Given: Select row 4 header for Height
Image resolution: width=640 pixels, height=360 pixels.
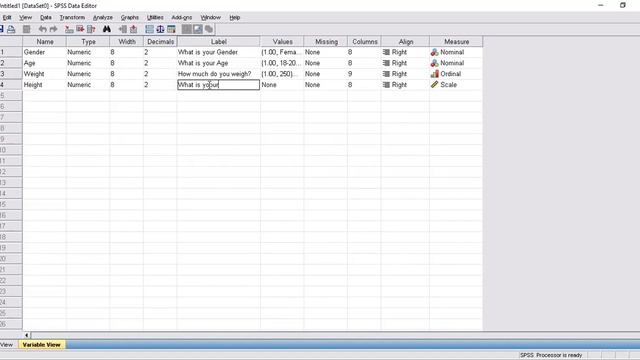Looking at the screenshot, I should [x=11, y=85].
